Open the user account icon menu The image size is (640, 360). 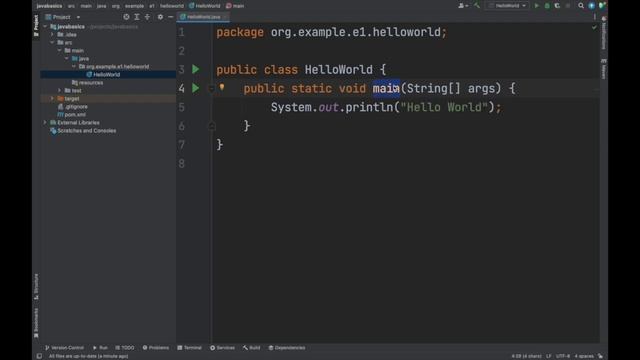tap(462, 6)
